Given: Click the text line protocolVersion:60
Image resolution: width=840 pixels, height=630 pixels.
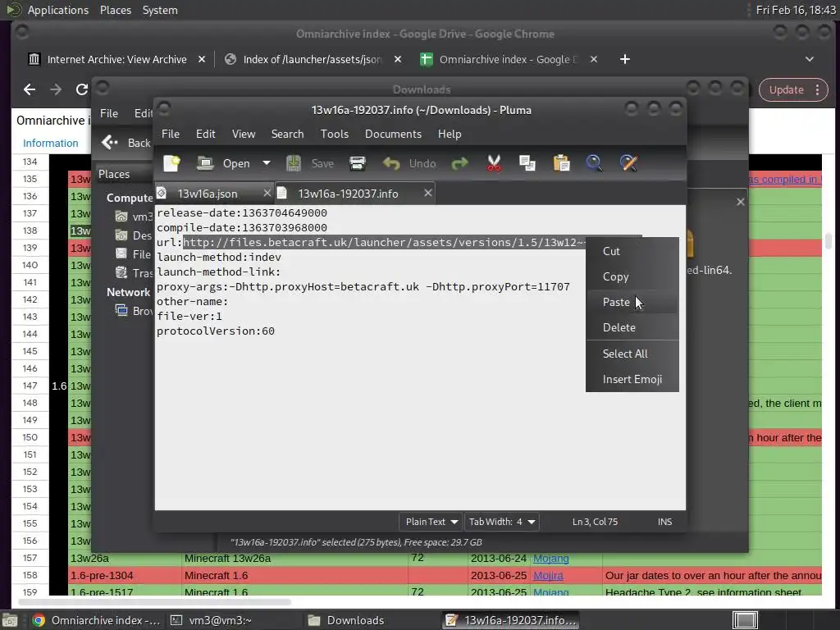Looking at the screenshot, I should pyautogui.click(x=216, y=331).
